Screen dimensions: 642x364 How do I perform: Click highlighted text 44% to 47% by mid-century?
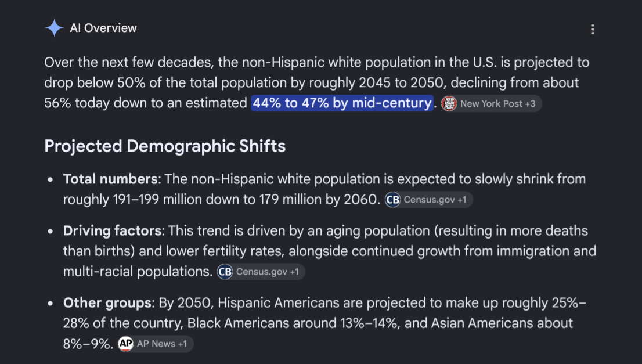(342, 103)
